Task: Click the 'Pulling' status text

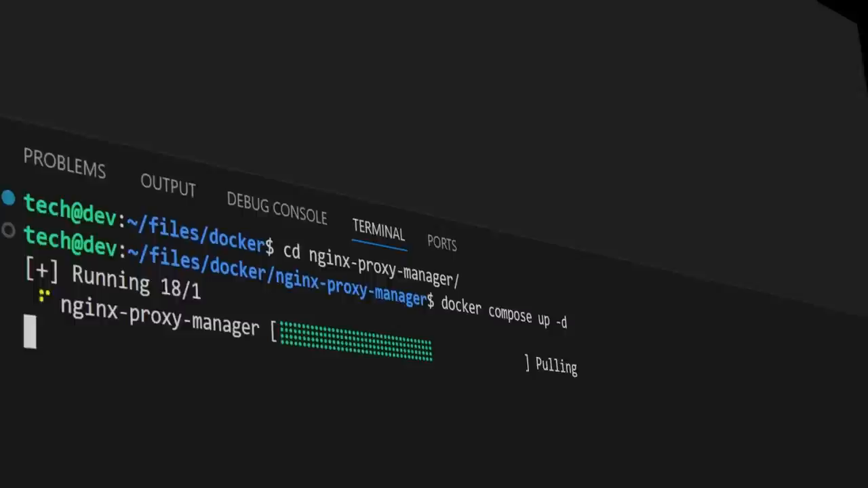Action: pyautogui.click(x=556, y=366)
